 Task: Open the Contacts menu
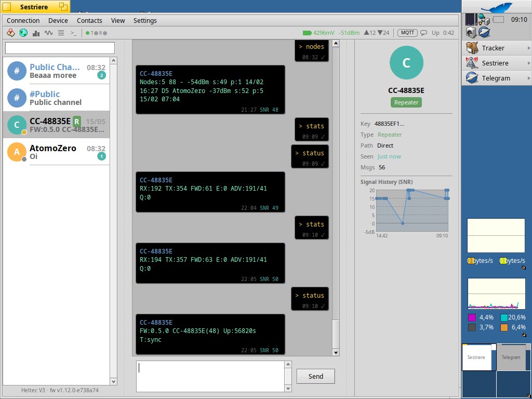coord(89,21)
